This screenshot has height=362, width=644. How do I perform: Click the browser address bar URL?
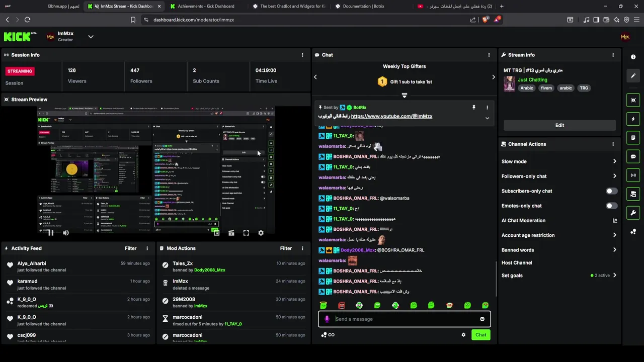(x=194, y=20)
